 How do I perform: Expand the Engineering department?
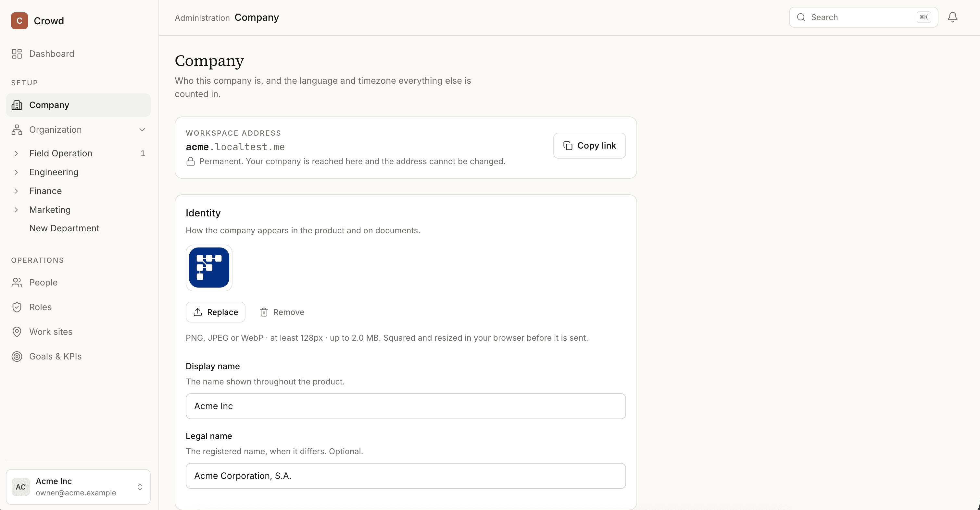[16, 172]
